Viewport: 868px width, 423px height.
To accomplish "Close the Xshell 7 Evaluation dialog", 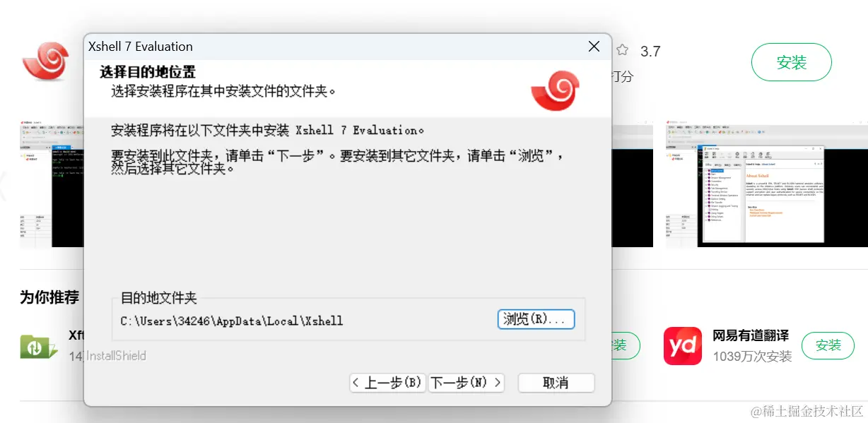I will (594, 47).
